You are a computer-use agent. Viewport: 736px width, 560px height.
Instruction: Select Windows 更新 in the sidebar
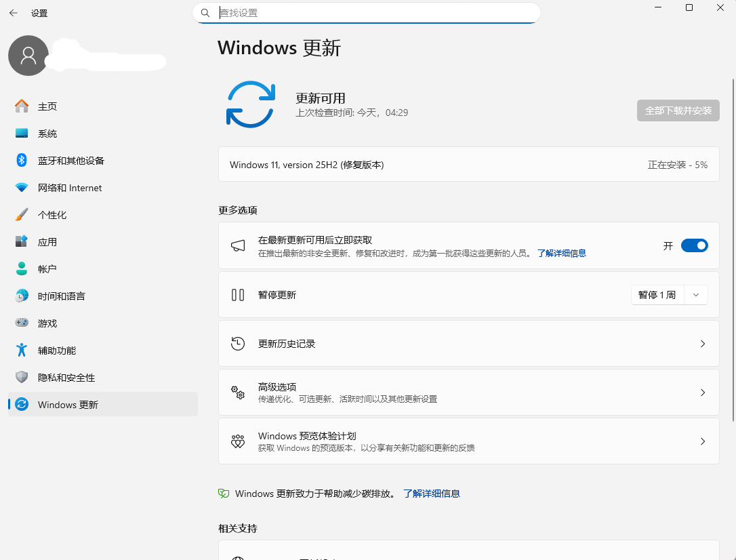tap(103, 404)
